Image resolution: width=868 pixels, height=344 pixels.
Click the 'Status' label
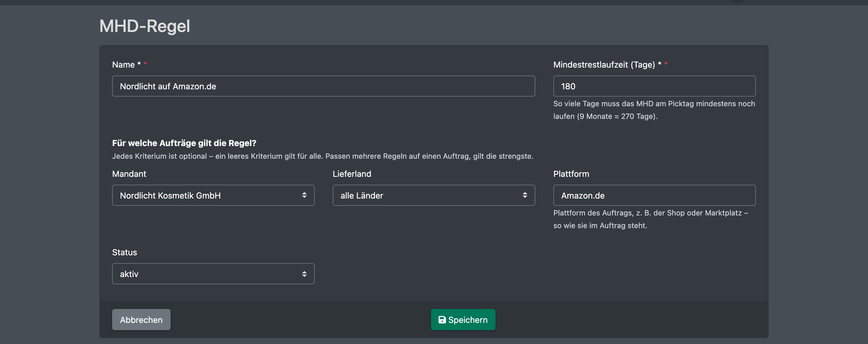click(124, 252)
